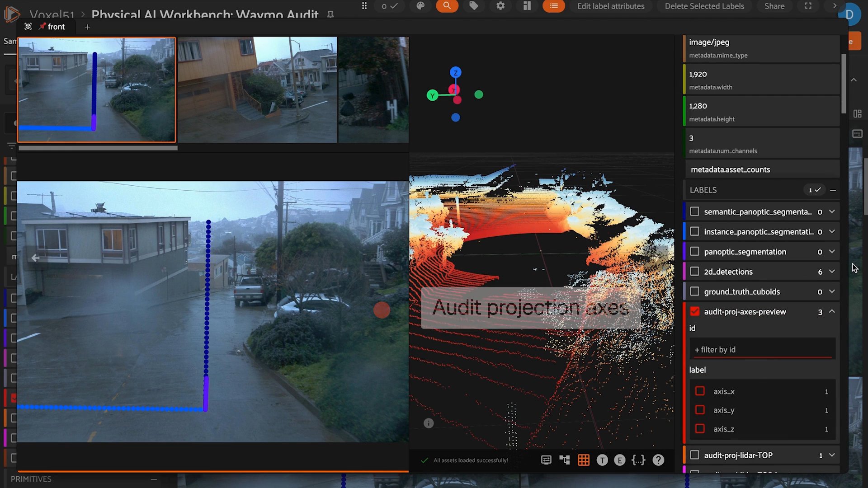Screen dimensions: 868x488
Task: Add a new slice tab with plus
Action: [87, 27]
